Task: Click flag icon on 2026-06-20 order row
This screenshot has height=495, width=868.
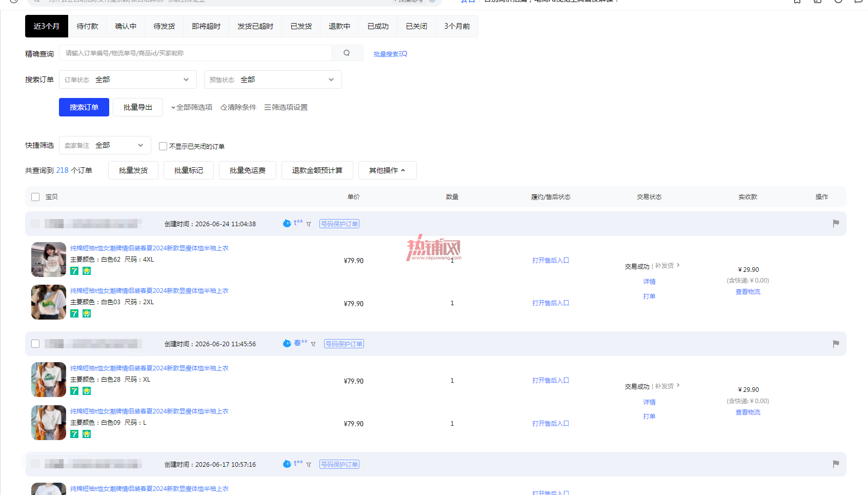Action: tap(836, 344)
